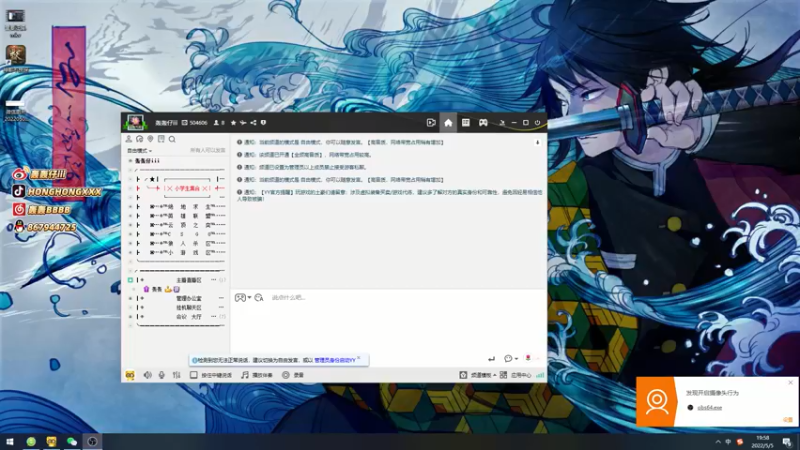Open the dropdown arrow beside chat controller icon
This screenshot has height=450, width=800.
pos(249,297)
